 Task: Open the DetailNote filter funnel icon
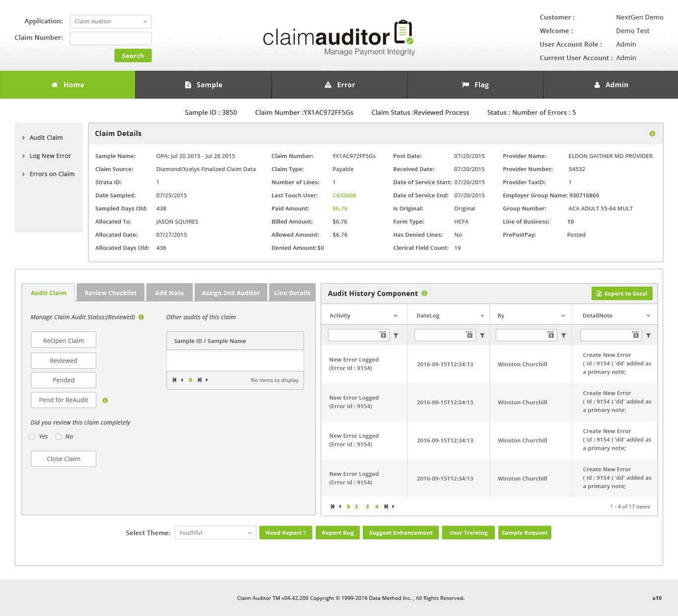point(648,335)
